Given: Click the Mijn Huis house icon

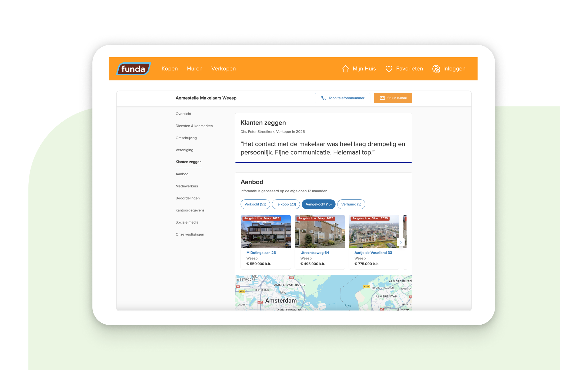Looking at the screenshot, I should click(x=345, y=69).
